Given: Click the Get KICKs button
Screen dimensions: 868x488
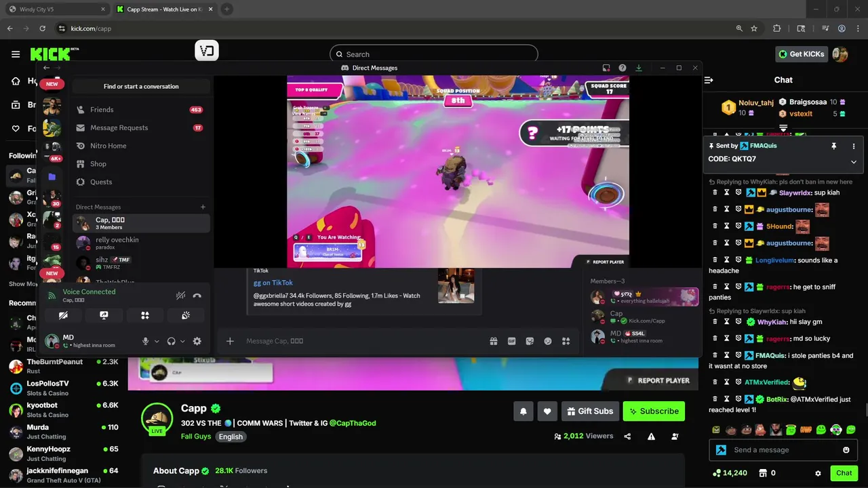Looking at the screenshot, I should point(801,54).
